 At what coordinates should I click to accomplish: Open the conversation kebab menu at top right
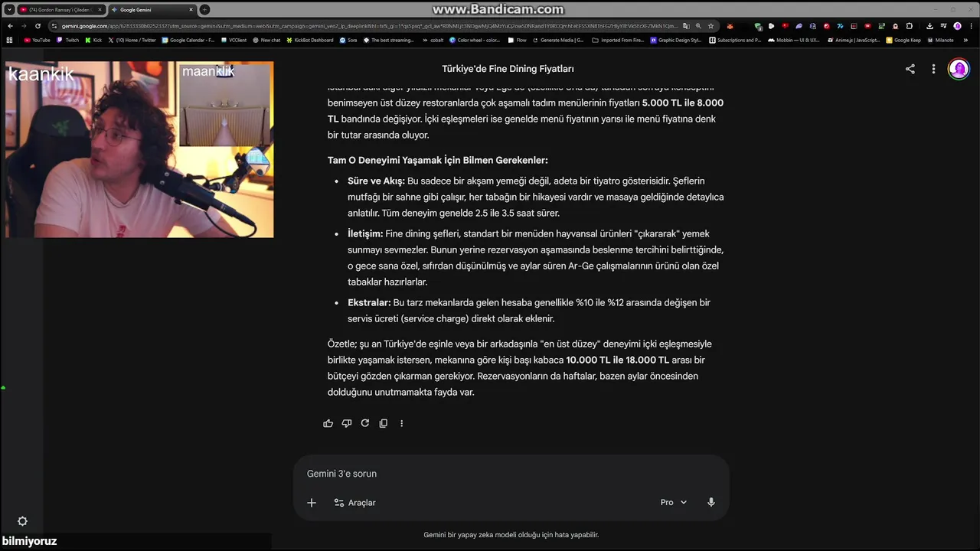click(x=933, y=69)
